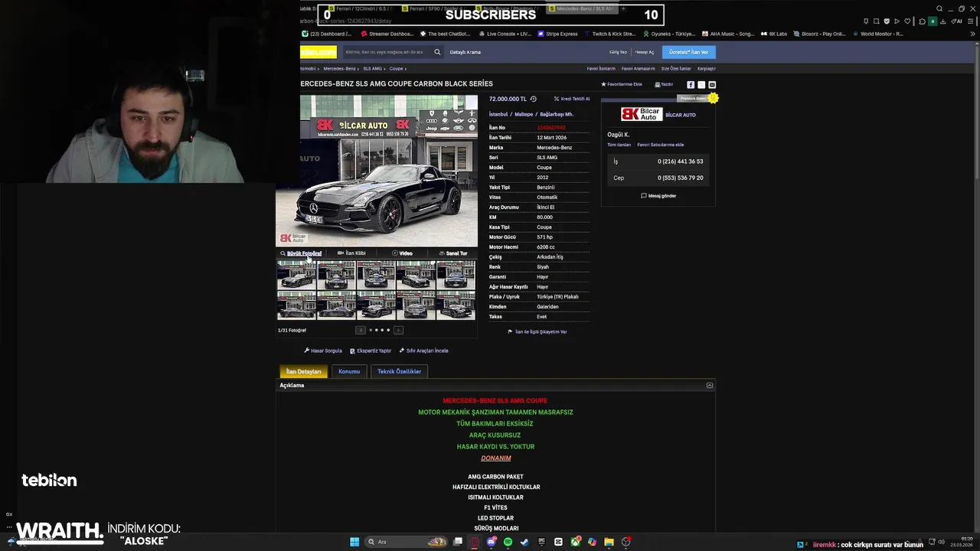This screenshot has width=980, height=551.
Task: Click Hasar Sorgula wrench link
Action: click(323, 350)
